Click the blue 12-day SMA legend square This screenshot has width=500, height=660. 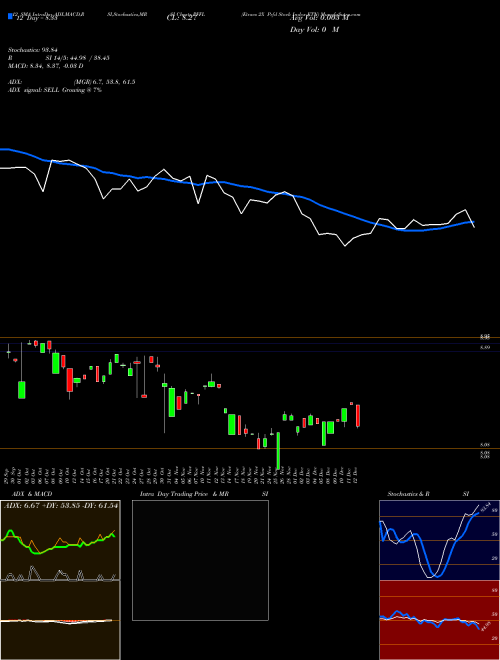tap(10, 16)
